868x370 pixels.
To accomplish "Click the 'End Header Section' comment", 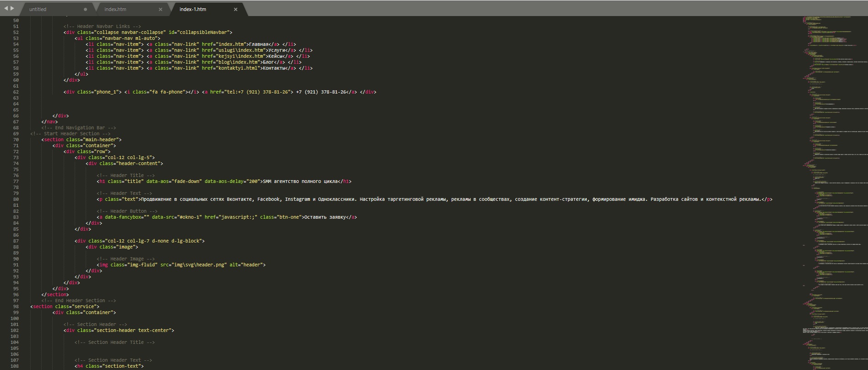I will (78, 301).
